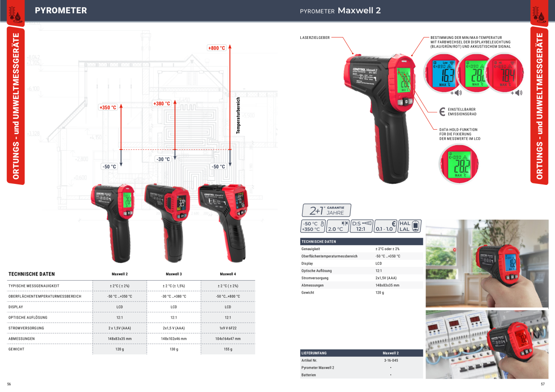Click the 1x9 V 6F22 power supply cell

click(228, 328)
